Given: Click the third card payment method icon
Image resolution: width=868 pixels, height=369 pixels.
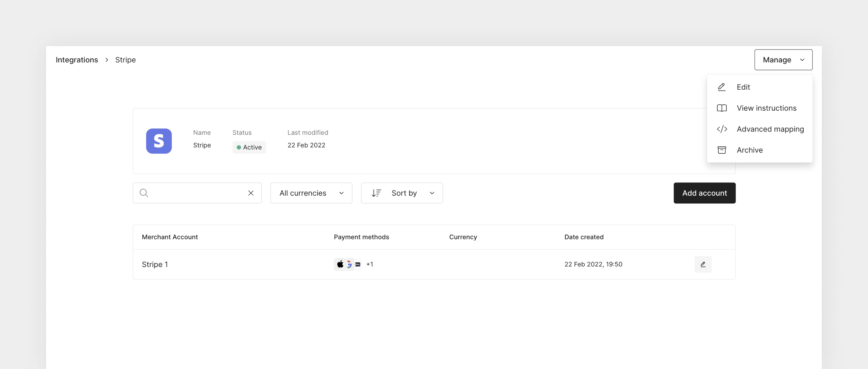Looking at the screenshot, I should click(358, 264).
